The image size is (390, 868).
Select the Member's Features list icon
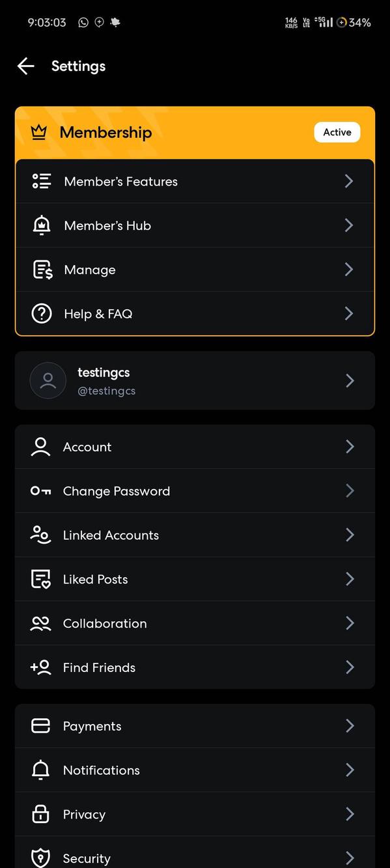(x=41, y=181)
